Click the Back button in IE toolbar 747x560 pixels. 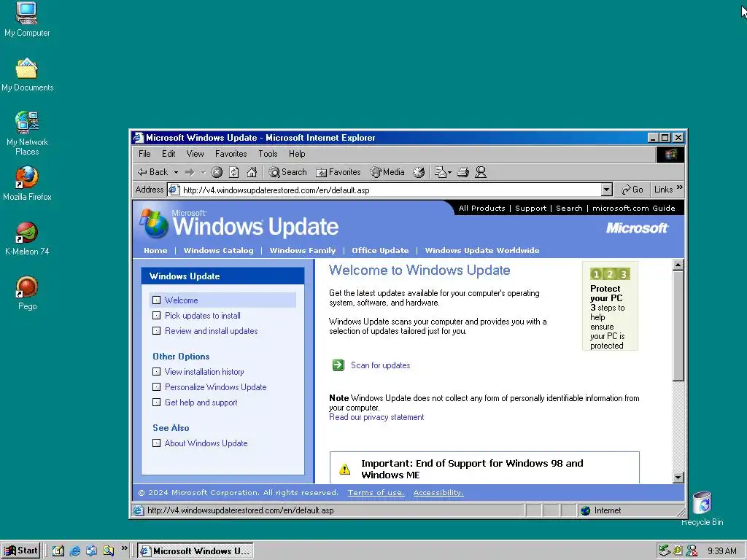152,172
